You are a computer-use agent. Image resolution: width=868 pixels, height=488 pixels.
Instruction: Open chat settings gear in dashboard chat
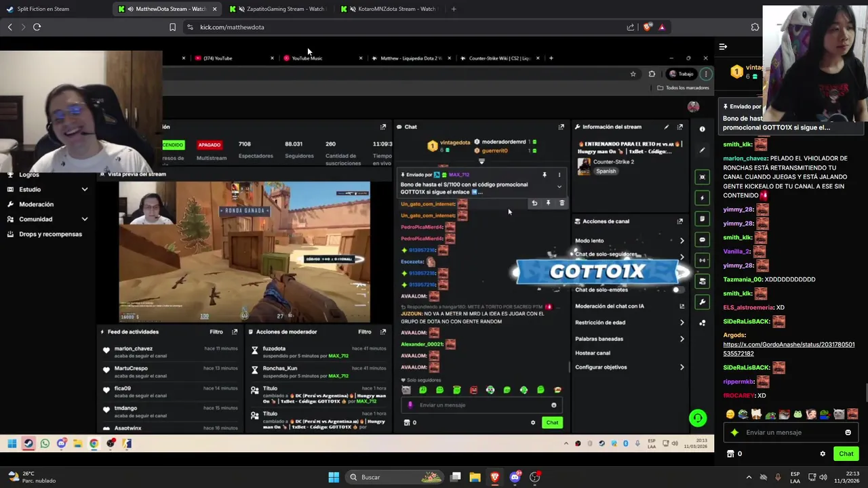pos(533,423)
